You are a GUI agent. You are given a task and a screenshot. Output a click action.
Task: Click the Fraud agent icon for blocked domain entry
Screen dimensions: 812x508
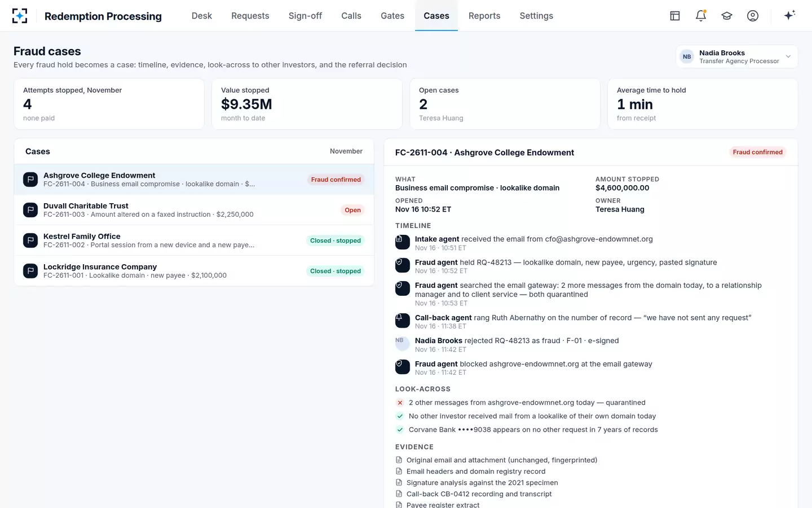403,367
